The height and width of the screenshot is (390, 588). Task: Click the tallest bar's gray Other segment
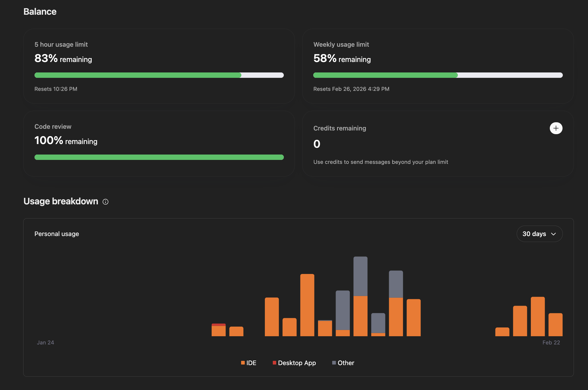pos(360,276)
